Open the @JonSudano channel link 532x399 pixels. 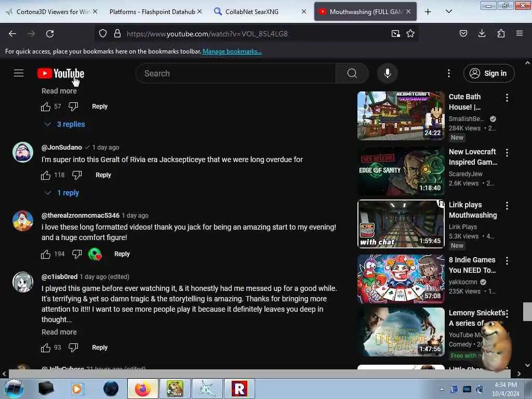(62, 148)
